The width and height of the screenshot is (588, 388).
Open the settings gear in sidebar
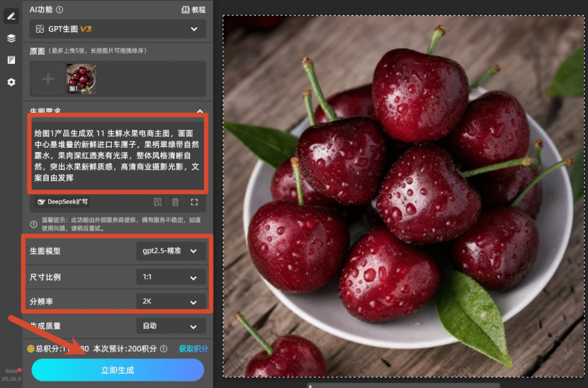click(x=11, y=82)
